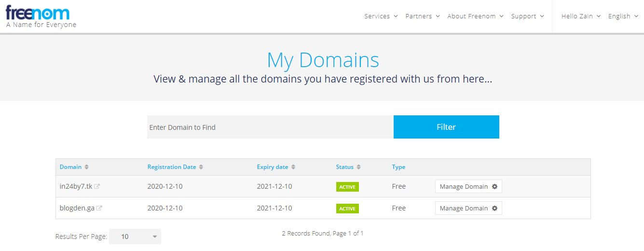Click the Expiry date column header
Viewport: 644px width, 251px height.
[273, 167]
